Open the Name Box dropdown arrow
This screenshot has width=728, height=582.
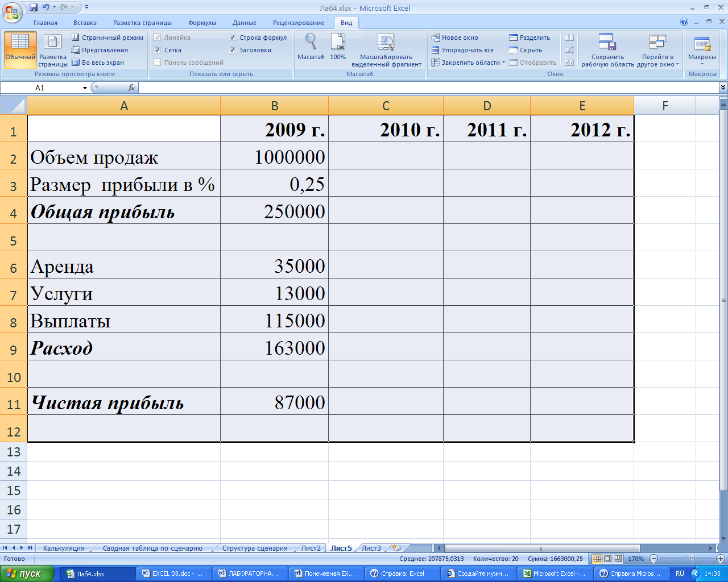(x=85, y=88)
